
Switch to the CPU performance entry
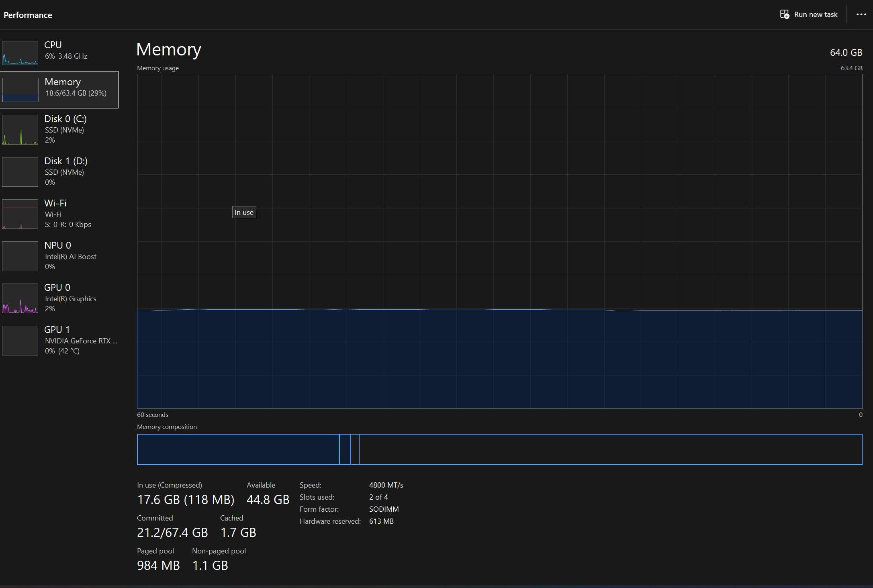[53, 45]
